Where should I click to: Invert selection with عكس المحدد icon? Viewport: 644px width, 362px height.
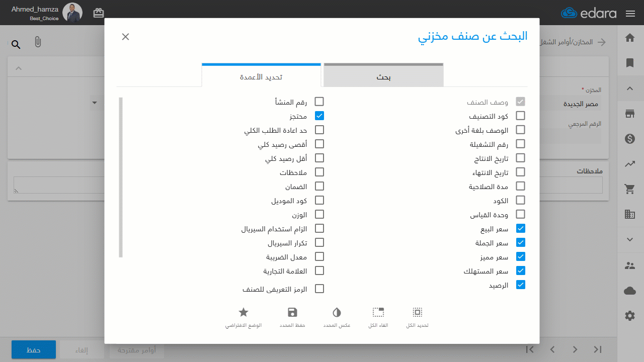point(337,312)
